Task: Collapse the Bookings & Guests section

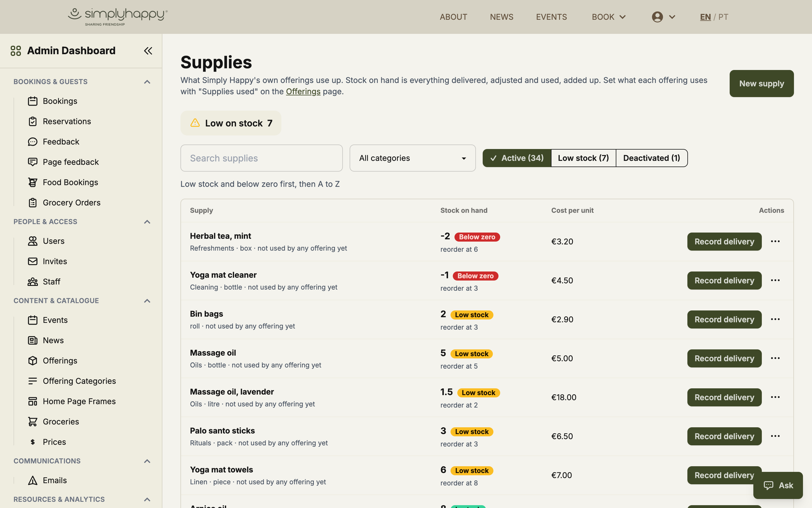Action: (147, 82)
